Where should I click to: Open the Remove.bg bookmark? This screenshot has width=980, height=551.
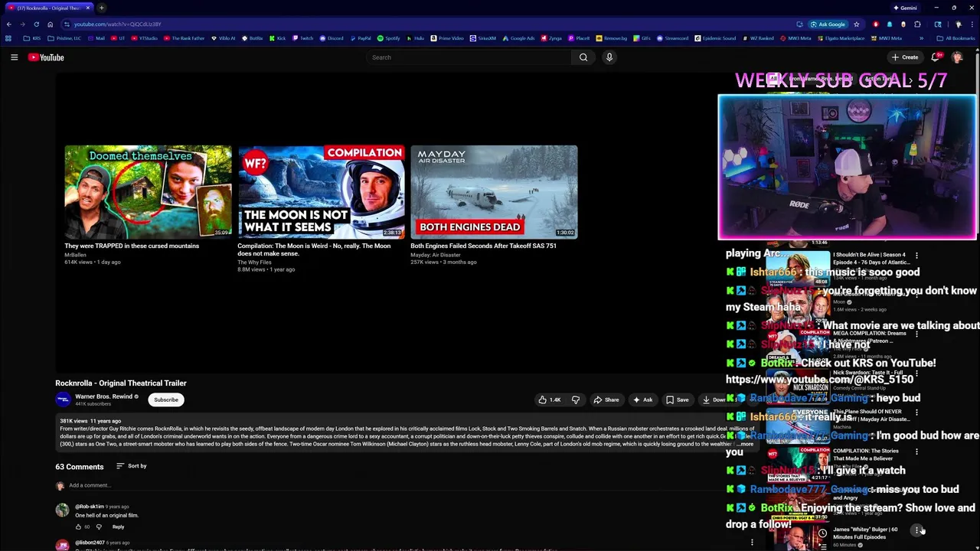pyautogui.click(x=612, y=38)
